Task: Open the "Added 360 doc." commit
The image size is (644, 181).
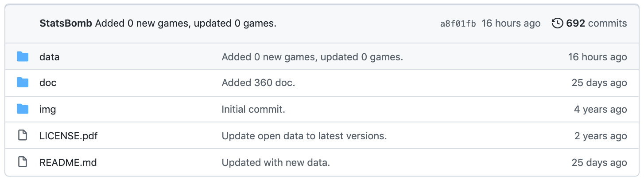Action: 258,83
